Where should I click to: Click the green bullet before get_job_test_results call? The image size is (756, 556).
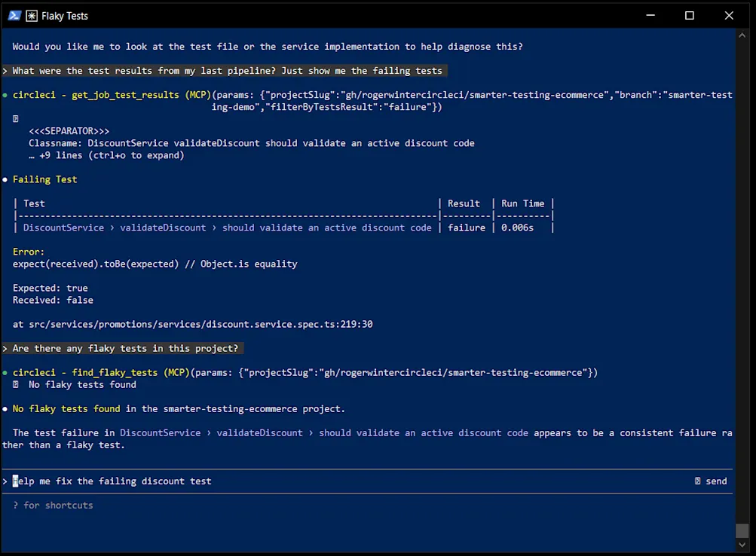tap(5, 95)
